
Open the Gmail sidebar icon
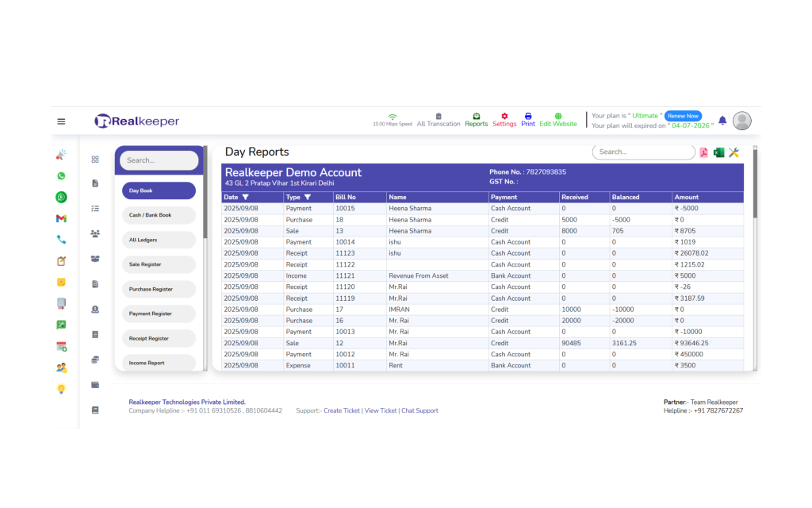(61, 218)
